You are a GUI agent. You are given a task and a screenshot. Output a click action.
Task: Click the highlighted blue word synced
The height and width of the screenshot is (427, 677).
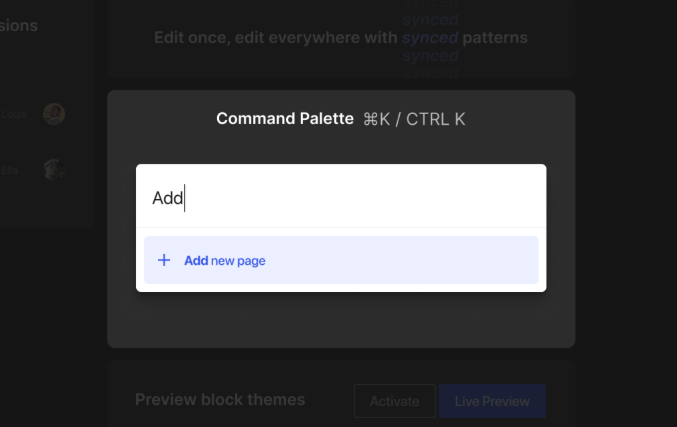tap(430, 38)
